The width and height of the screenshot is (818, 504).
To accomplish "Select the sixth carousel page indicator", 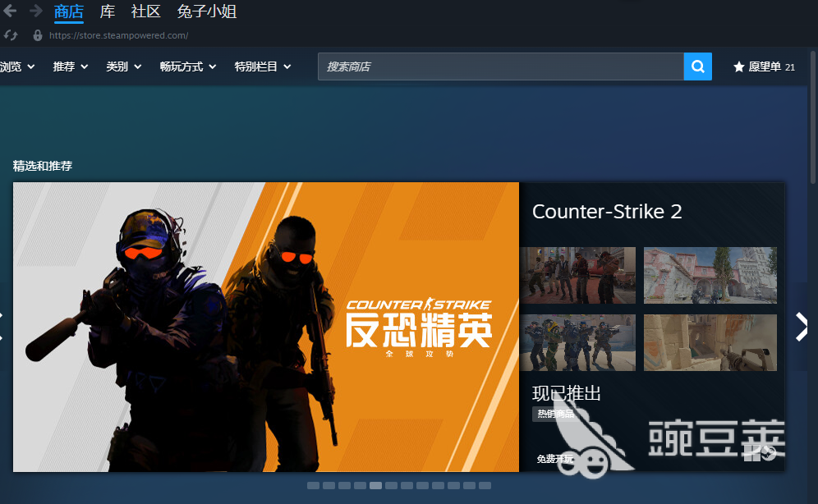I will point(391,485).
